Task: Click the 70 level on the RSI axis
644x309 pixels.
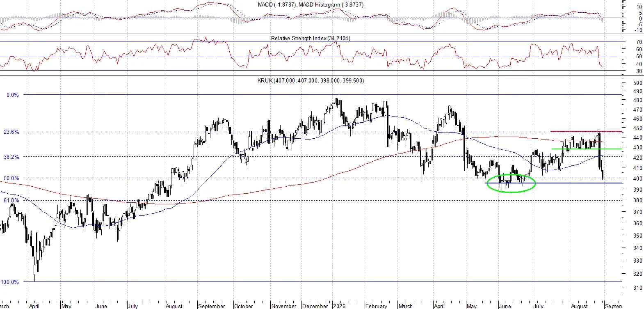Action: (639, 42)
